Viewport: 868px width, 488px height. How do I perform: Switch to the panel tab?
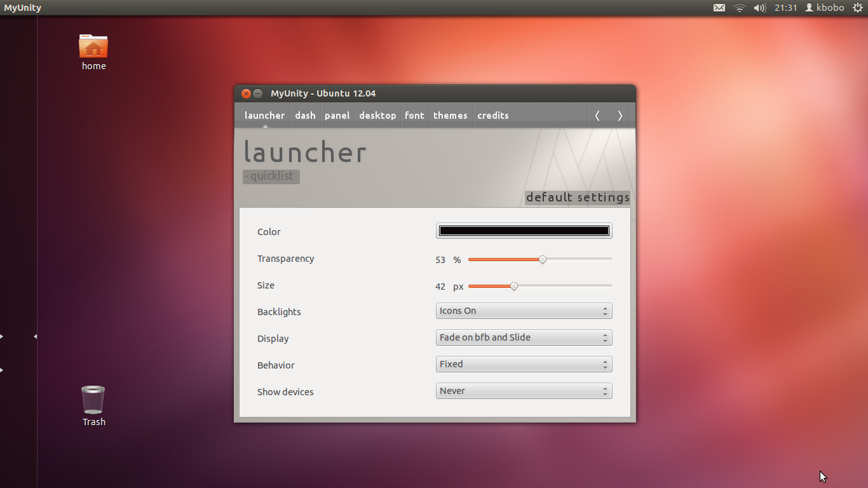coord(337,116)
